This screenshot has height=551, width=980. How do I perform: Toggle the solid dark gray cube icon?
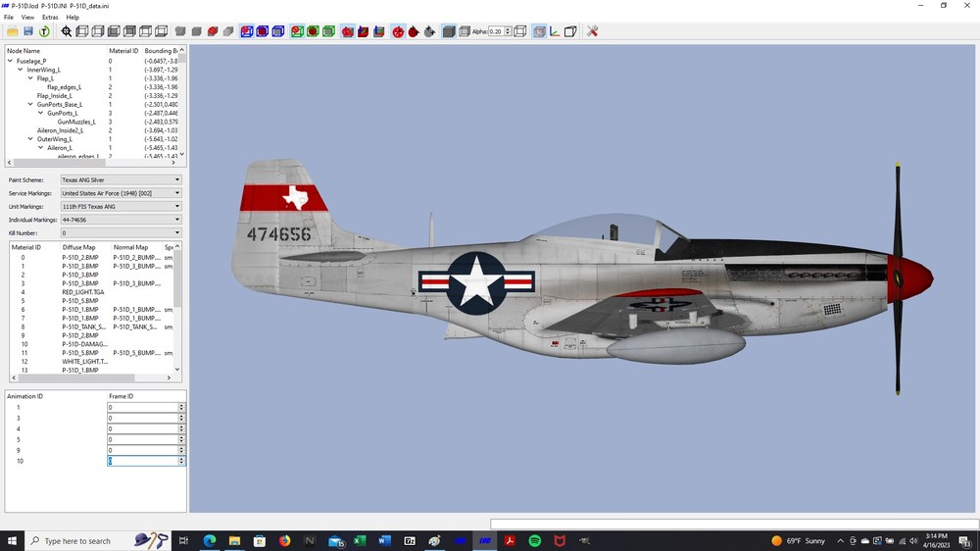pyautogui.click(x=449, y=31)
